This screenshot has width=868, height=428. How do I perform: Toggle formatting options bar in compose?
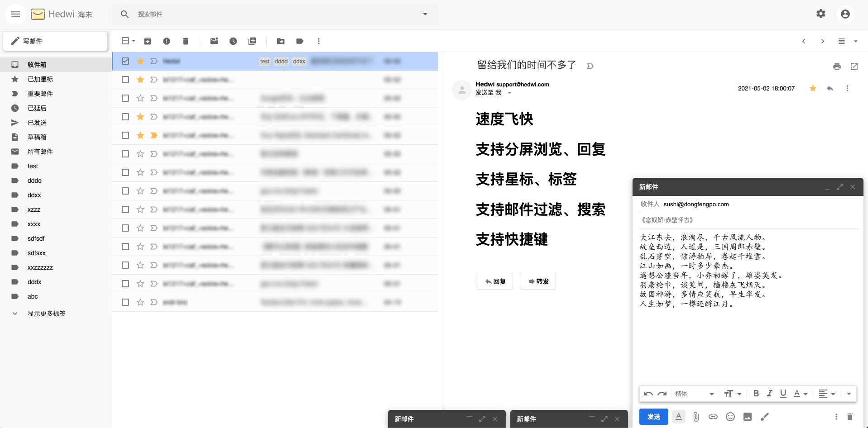[679, 417]
